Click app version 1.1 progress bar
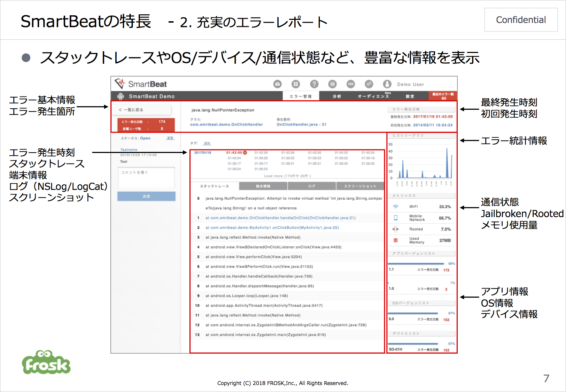This screenshot has width=566, height=392. [x=416, y=264]
